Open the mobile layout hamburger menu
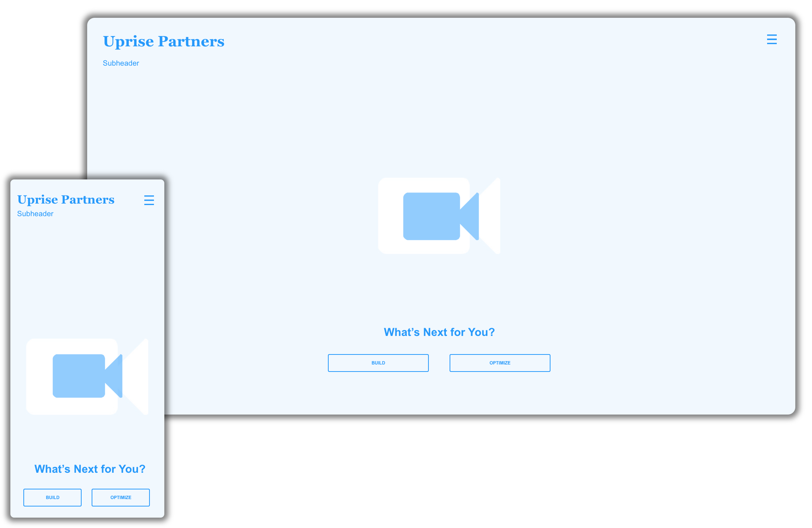The image size is (812, 528). tap(149, 200)
